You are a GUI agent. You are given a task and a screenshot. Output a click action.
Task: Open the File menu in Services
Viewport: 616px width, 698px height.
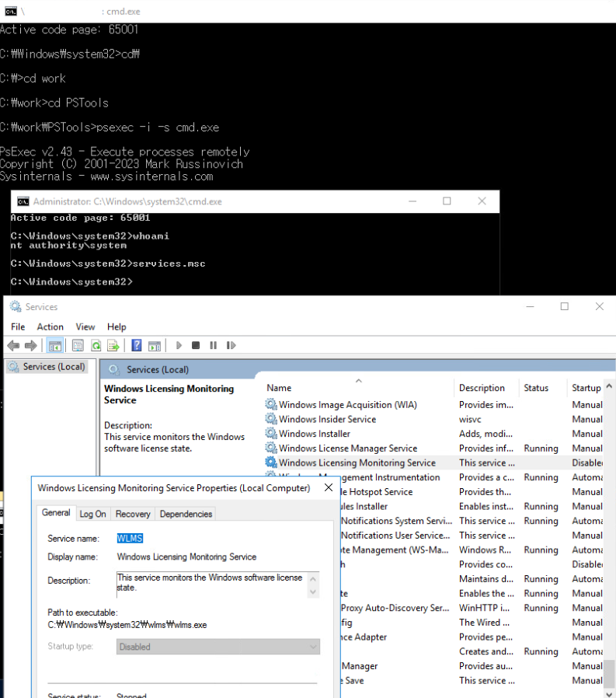(x=18, y=326)
